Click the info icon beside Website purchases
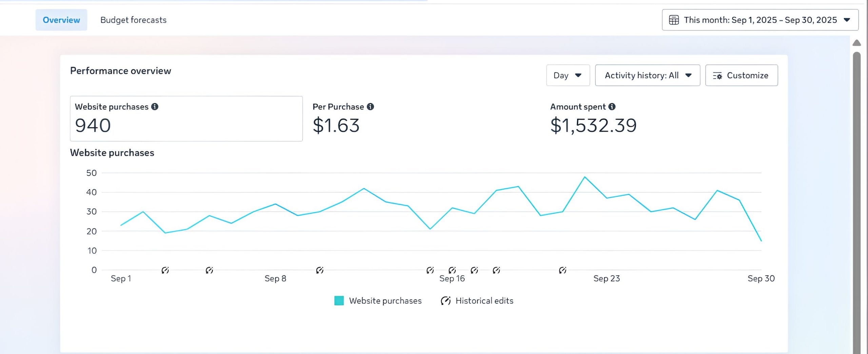 (x=155, y=107)
